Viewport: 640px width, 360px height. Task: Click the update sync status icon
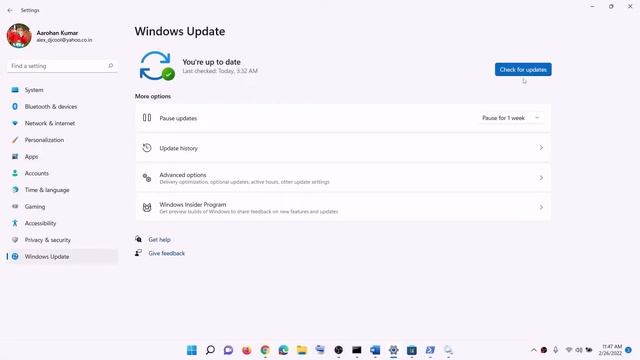157,66
